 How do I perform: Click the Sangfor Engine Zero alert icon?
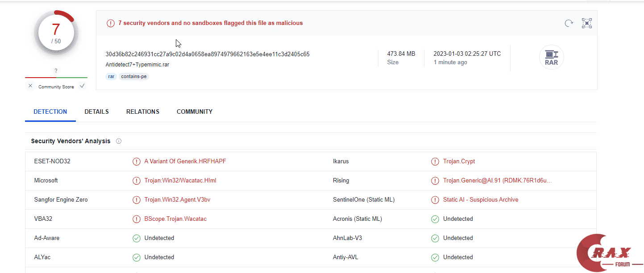137,200
